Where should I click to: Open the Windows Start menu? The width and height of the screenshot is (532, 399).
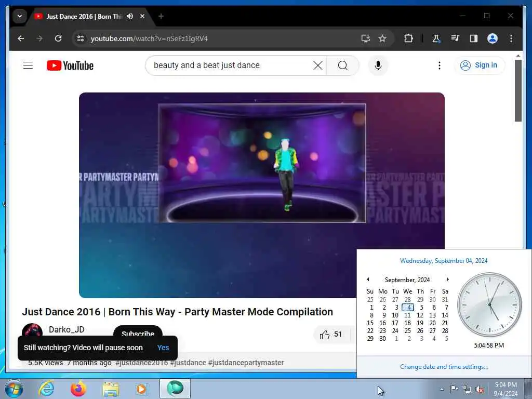point(14,389)
